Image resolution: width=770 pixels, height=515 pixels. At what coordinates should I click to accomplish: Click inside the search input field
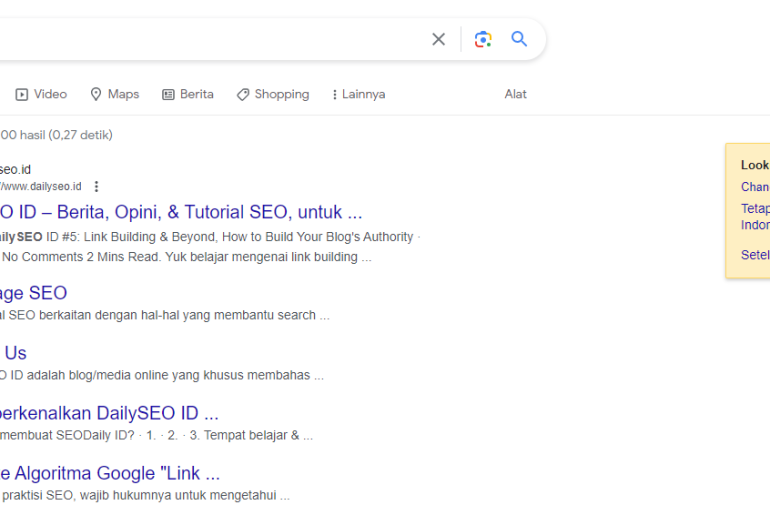point(211,39)
